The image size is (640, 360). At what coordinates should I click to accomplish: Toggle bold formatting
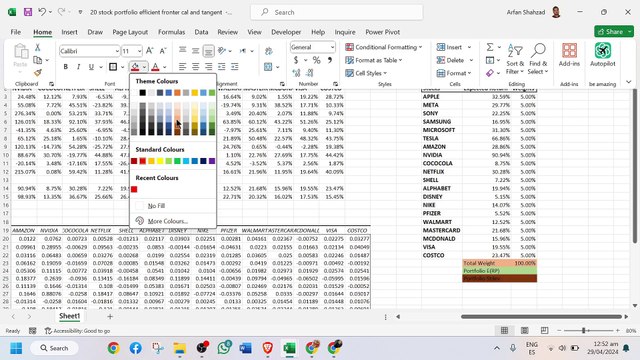coord(65,67)
